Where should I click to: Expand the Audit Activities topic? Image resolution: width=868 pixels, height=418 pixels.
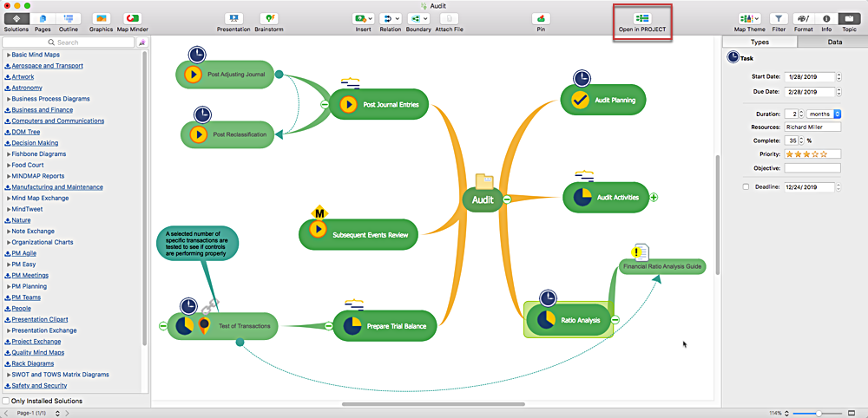[x=654, y=197]
